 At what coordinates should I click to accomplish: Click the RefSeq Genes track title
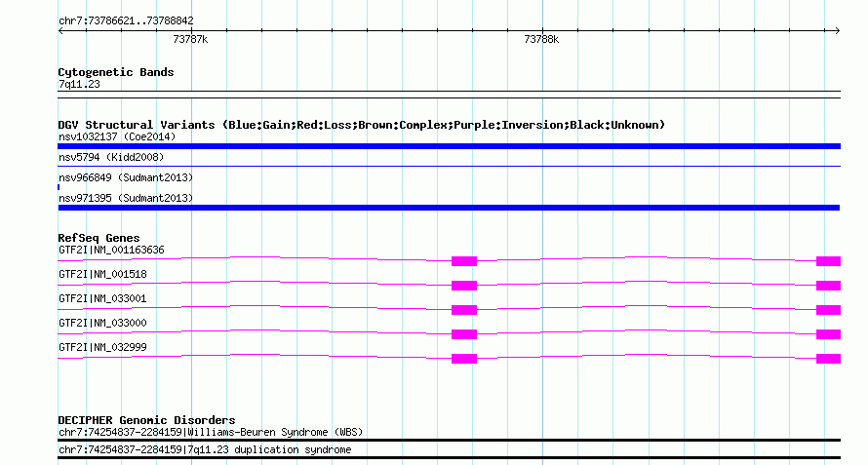[99, 238]
